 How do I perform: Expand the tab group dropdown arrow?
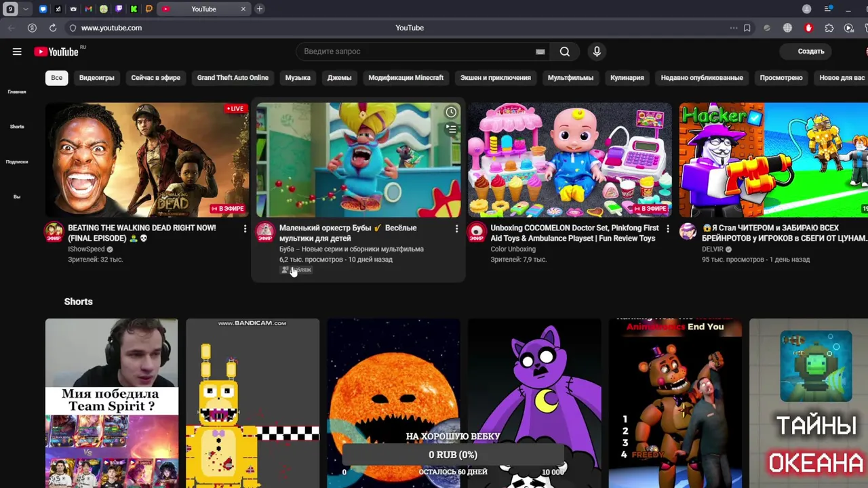point(26,9)
